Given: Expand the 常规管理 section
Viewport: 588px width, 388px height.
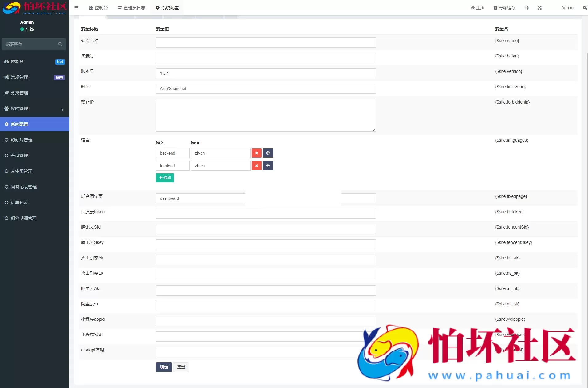Looking at the screenshot, I should [x=19, y=77].
